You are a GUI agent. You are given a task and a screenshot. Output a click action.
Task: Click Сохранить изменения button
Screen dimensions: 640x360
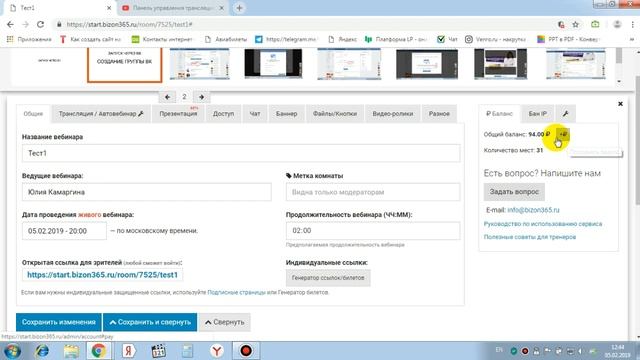coord(59,322)
